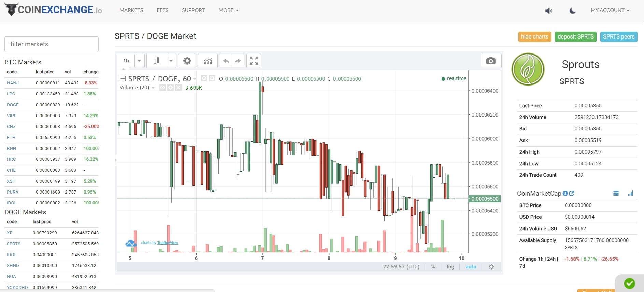This screenshot has width=644, height=292.
Task: Open SPRTS / DOGE, 60 series dropdown
Action: click(195, 79)
